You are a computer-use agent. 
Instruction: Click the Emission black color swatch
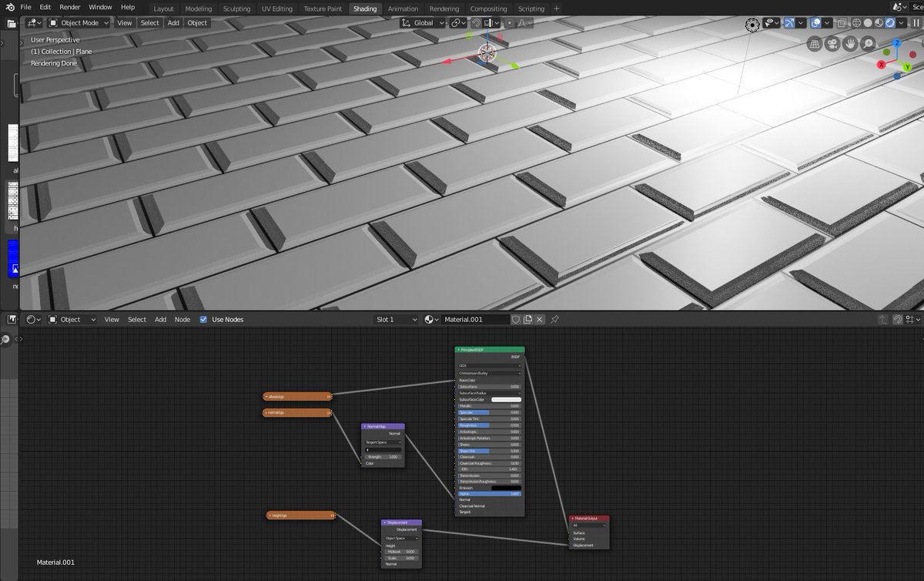[x=506, y=488]
